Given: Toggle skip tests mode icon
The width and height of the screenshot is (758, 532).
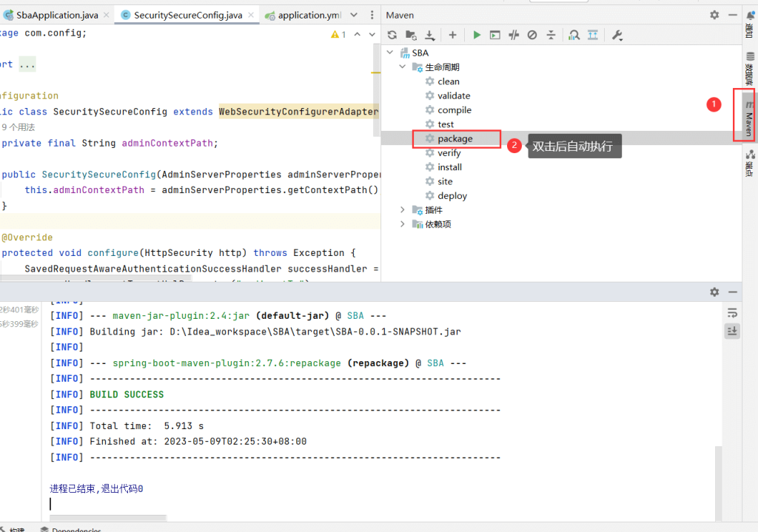Looking at the screenshot, I should click(532, 35).
